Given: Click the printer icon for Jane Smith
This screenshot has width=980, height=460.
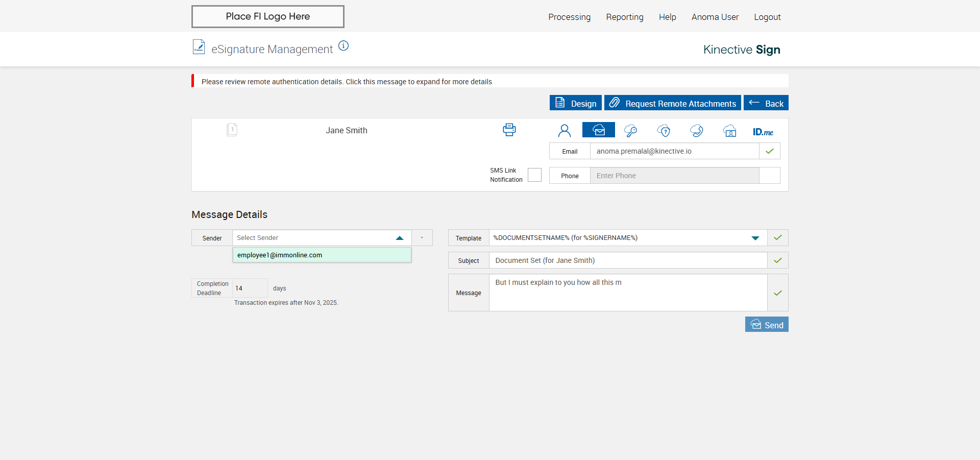Looking at the screenshot, I should coord(509,130).
